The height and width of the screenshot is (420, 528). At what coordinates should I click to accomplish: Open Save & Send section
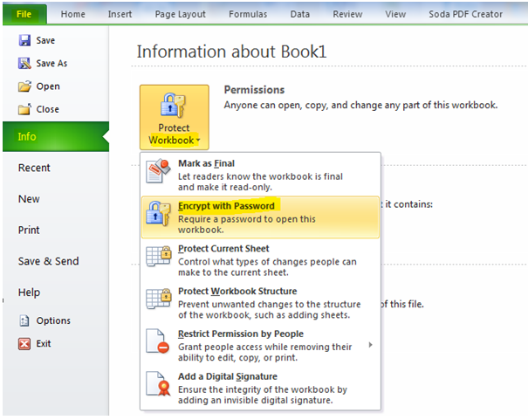tap(48, 261)
